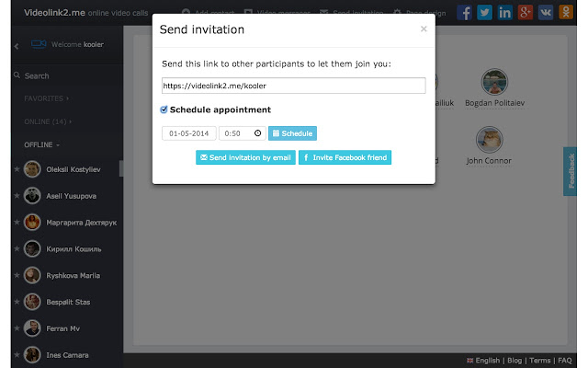Click the blue Schedule button

[292, 133]
